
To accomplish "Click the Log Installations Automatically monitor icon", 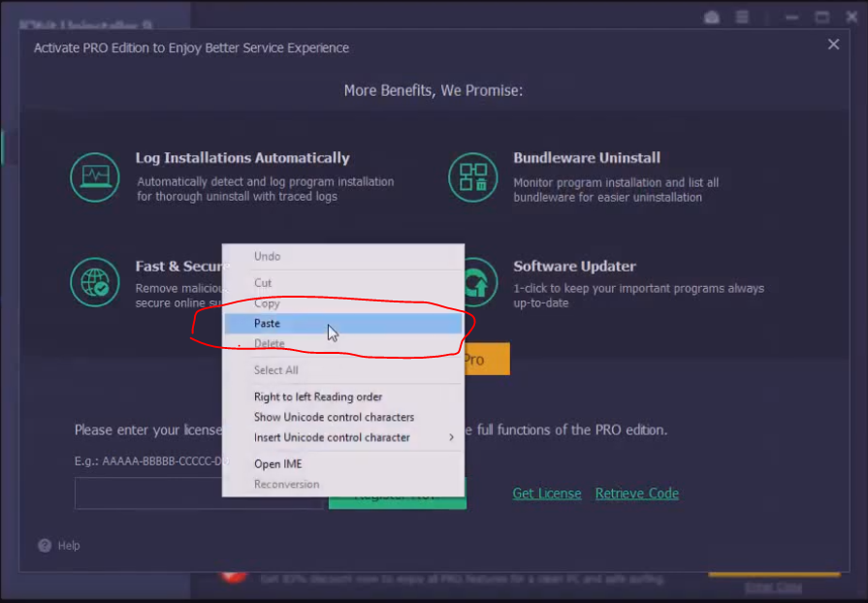I will tap(95, 177).
